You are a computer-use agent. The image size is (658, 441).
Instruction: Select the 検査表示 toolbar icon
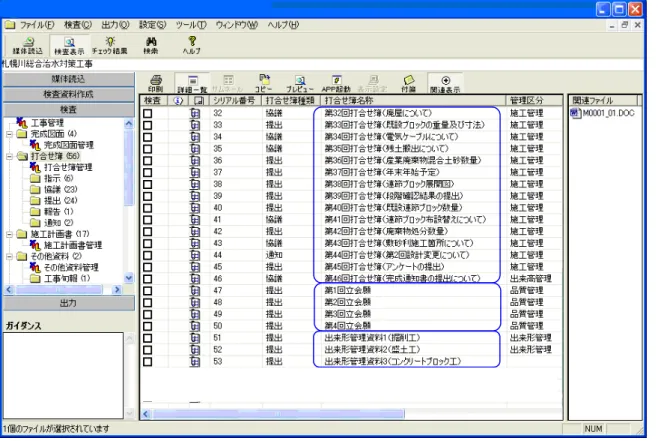pyautogui.click(x=69, y=45)
